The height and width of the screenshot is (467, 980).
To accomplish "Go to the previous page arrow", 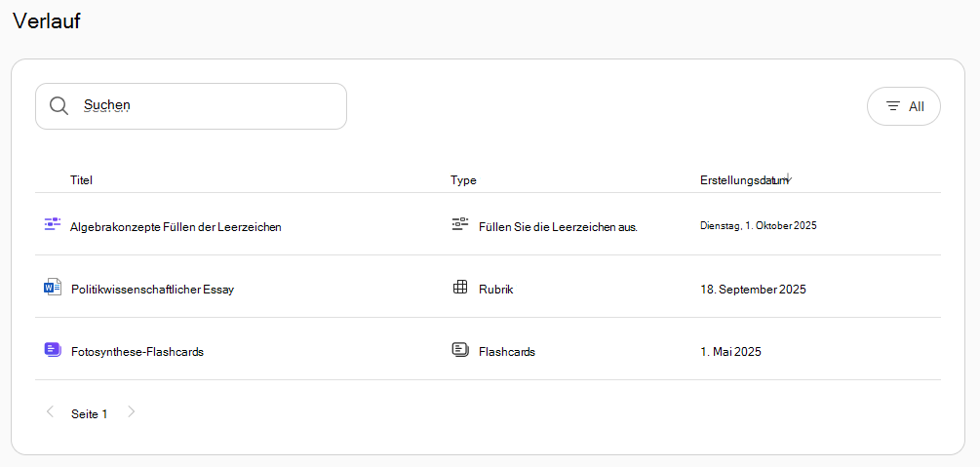I will point(50,411).
